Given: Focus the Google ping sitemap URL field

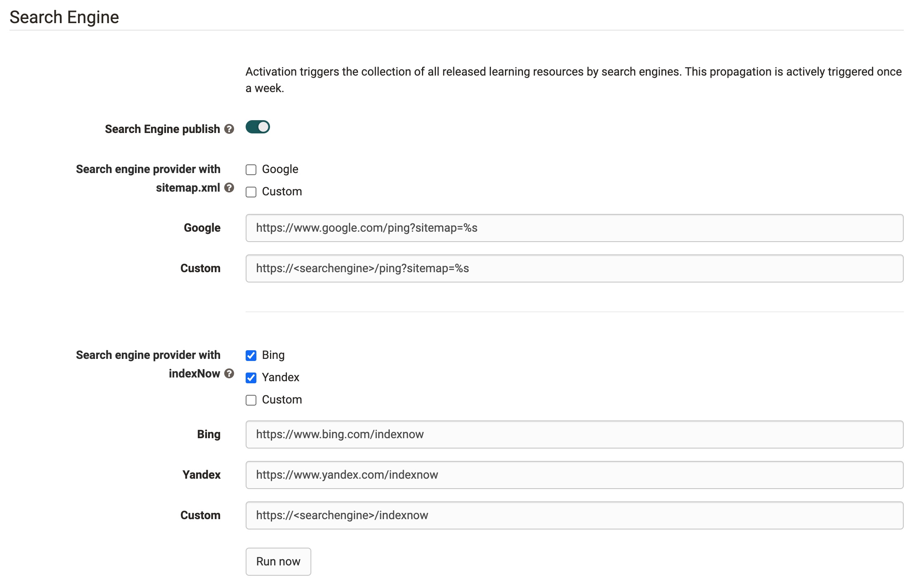Looking at the screenshot, I should pos(574,228).
